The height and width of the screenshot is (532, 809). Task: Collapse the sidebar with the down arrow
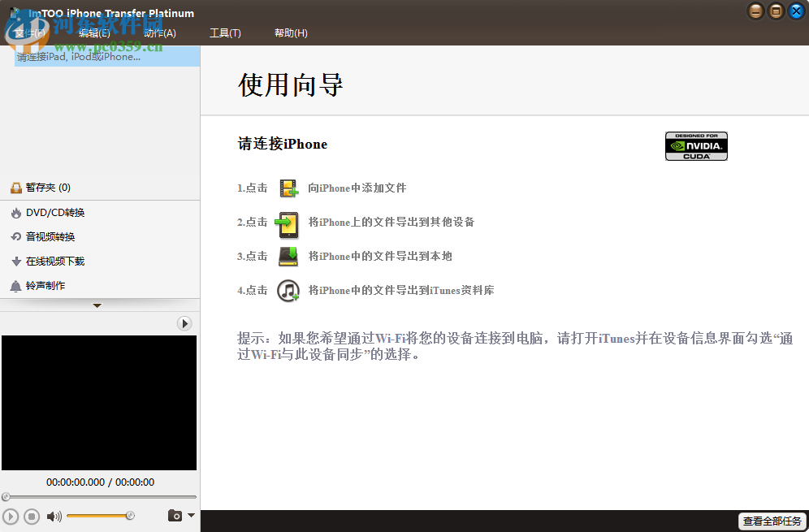97,306
